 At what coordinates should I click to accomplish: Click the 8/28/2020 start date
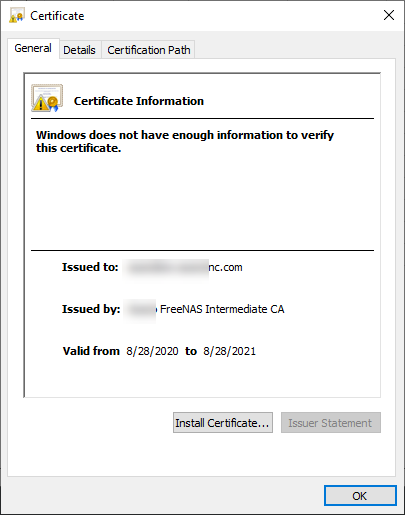152,351
